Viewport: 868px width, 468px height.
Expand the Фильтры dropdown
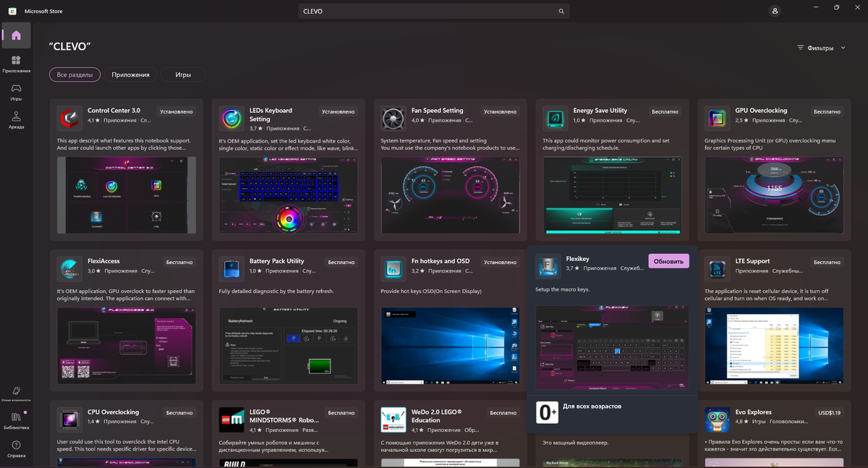click(x=822, y=48)
